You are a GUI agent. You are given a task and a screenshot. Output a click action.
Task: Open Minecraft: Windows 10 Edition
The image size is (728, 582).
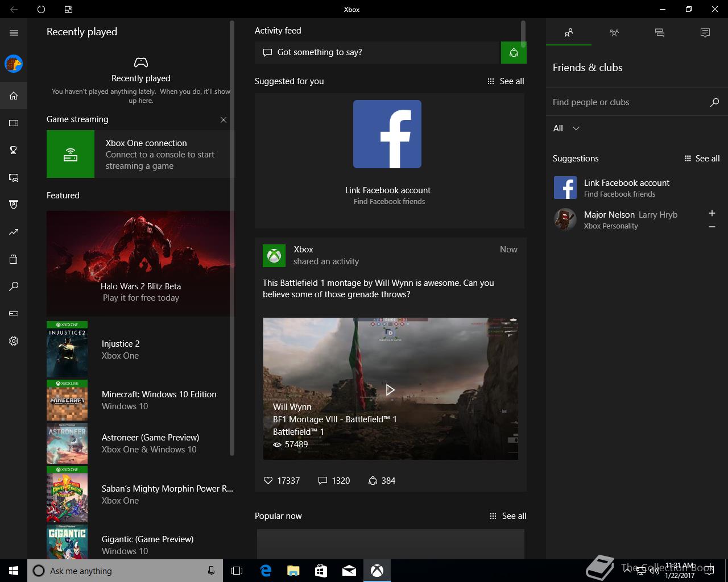140,400
